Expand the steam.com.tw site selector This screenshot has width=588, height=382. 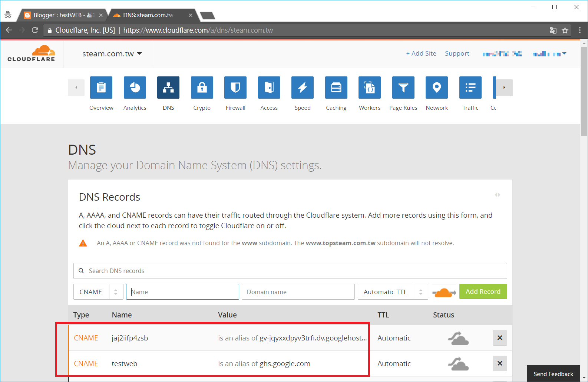tap(112, 54)
